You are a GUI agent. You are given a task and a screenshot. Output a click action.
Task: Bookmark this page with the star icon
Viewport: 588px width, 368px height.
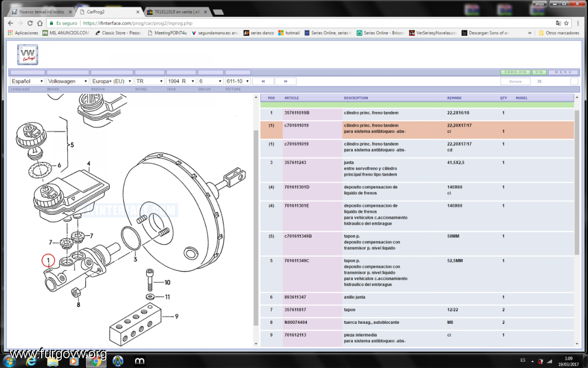[x=566, y=23]
